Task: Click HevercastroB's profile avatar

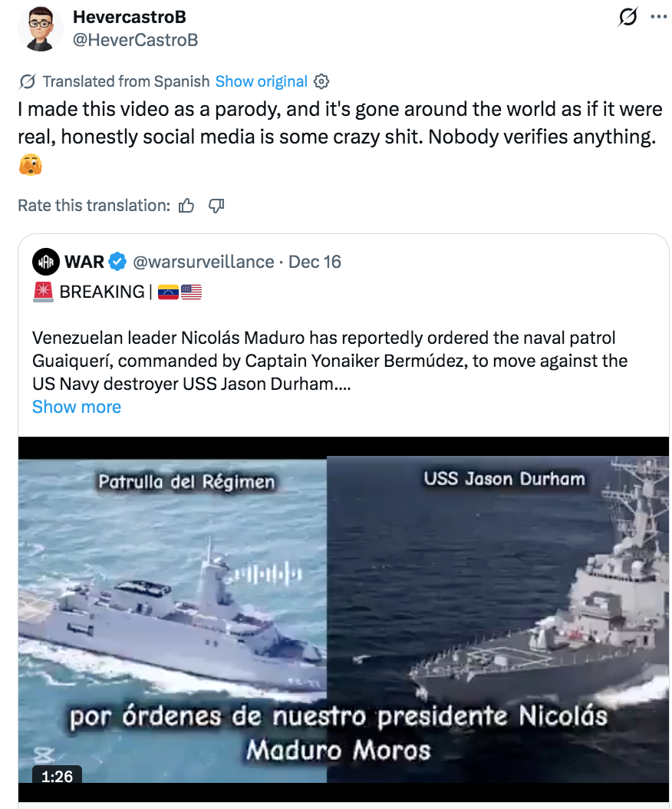Action: point(40,28)
